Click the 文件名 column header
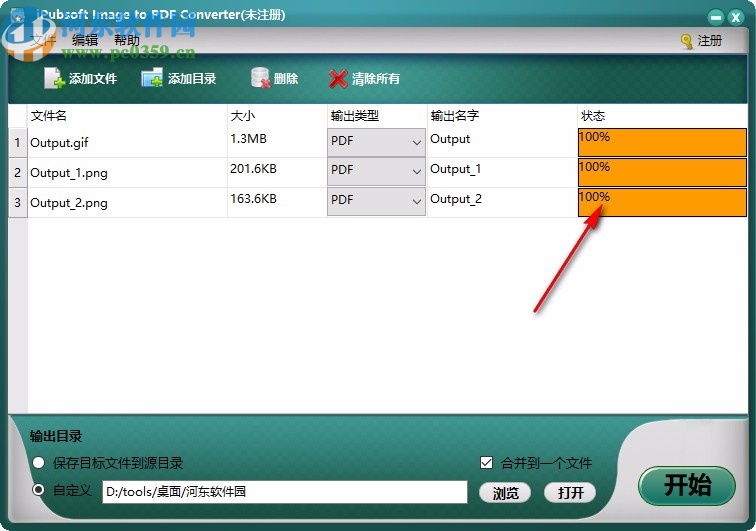This screenshot has height=531, width=756. (127, 116)
